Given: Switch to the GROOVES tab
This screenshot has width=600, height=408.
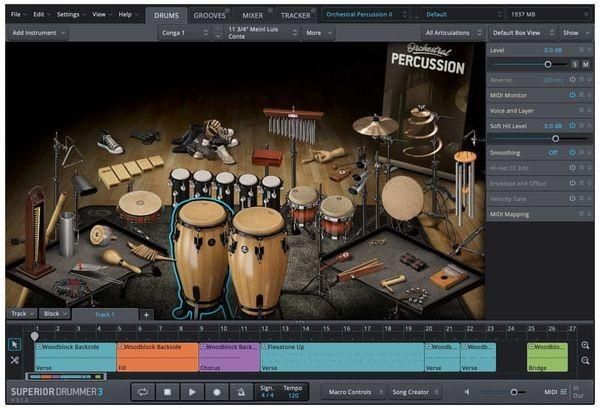Looking at the screenshot, I should pyautogui.click(x=209, y=15).
